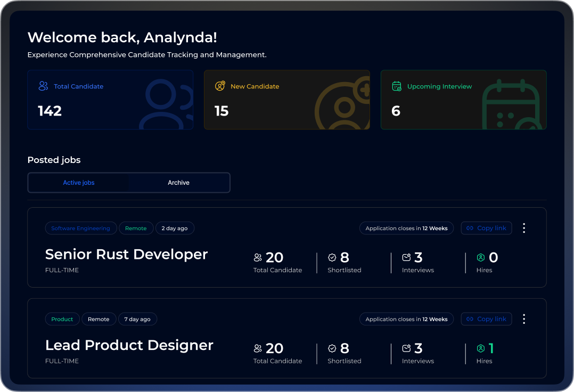This screenshot has height=392, width=574.
Task: Click the hires shield icon in the Lead Product Designer row
Action: (x=481, y=348)
